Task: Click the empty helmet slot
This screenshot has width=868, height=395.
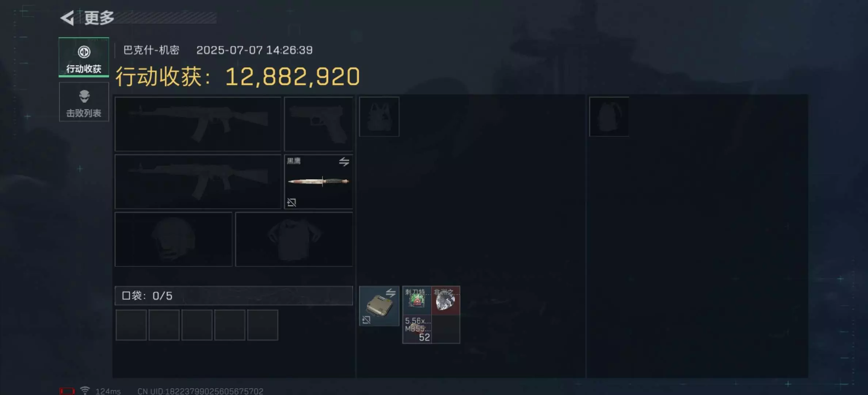Action: pos(174,239)
